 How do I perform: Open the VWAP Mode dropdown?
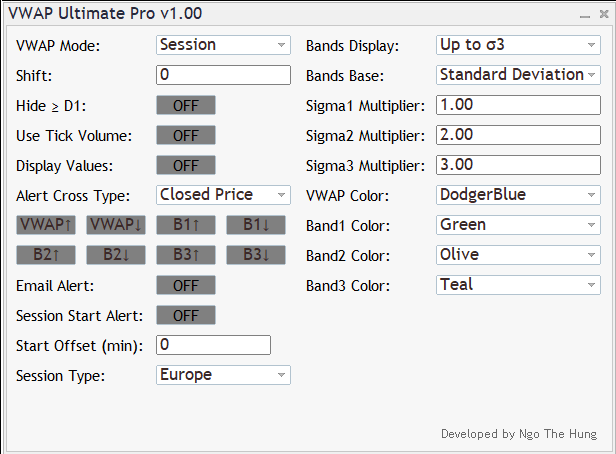[x=223, y=45]
